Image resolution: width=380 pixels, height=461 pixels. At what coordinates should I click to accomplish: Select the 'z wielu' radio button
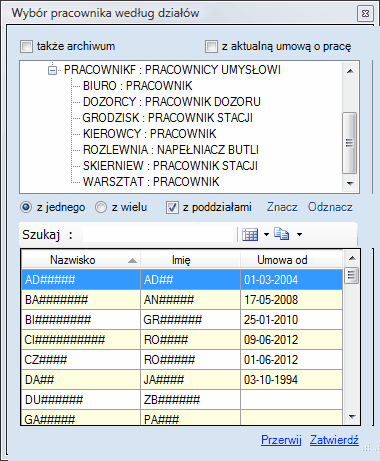pos(101,207)
